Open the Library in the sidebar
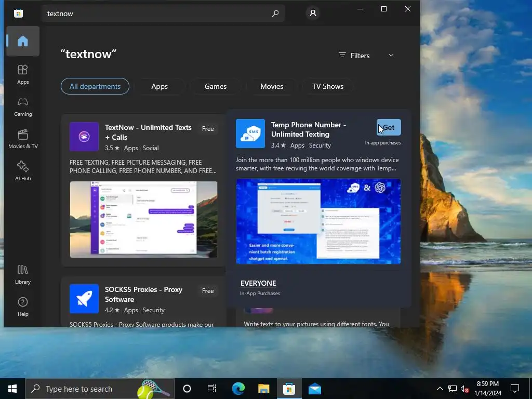The image size is (532, 399). (23, 274)
